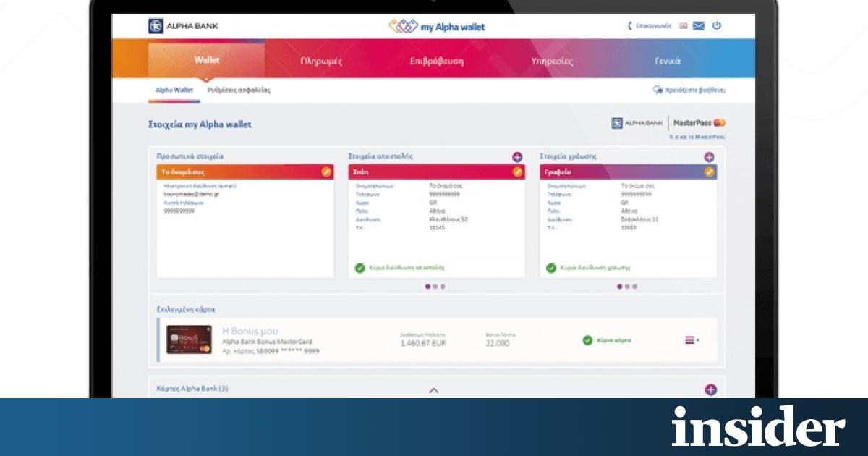Viewport: 868px width, 456px height.
Task: Click the help link with the chat bubble icon
Action: click(689, 90)
